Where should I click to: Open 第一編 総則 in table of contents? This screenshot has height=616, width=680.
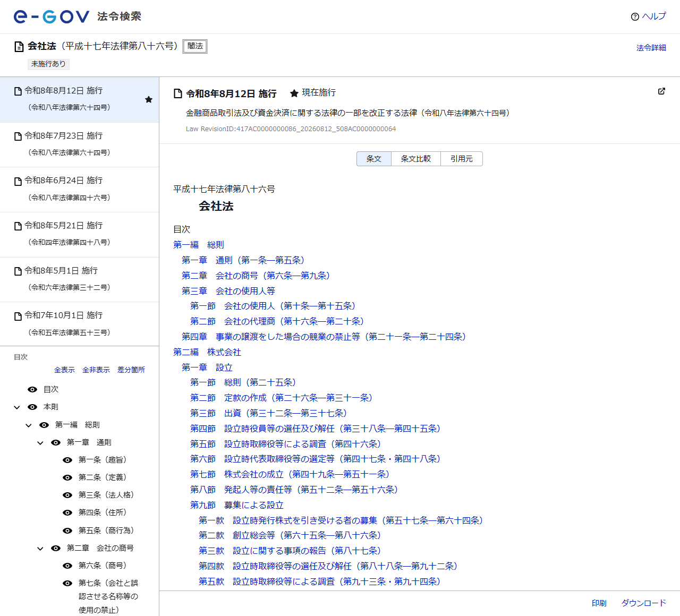point(199,245)
